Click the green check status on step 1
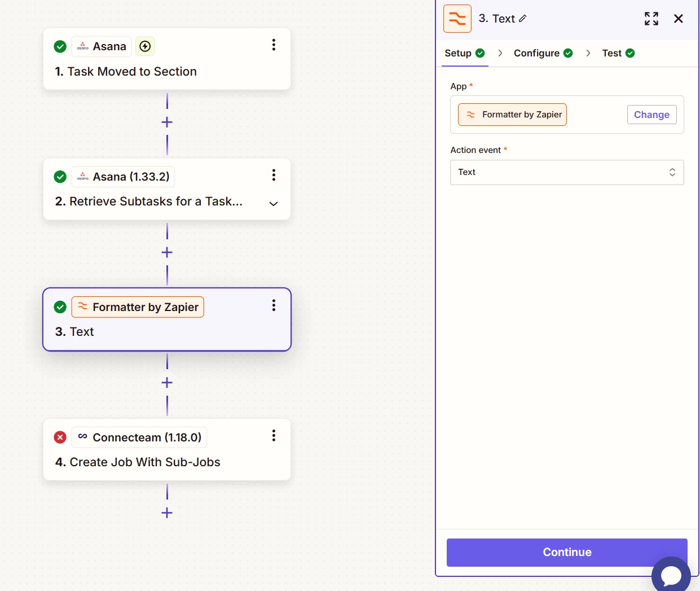 pos(60,46)
